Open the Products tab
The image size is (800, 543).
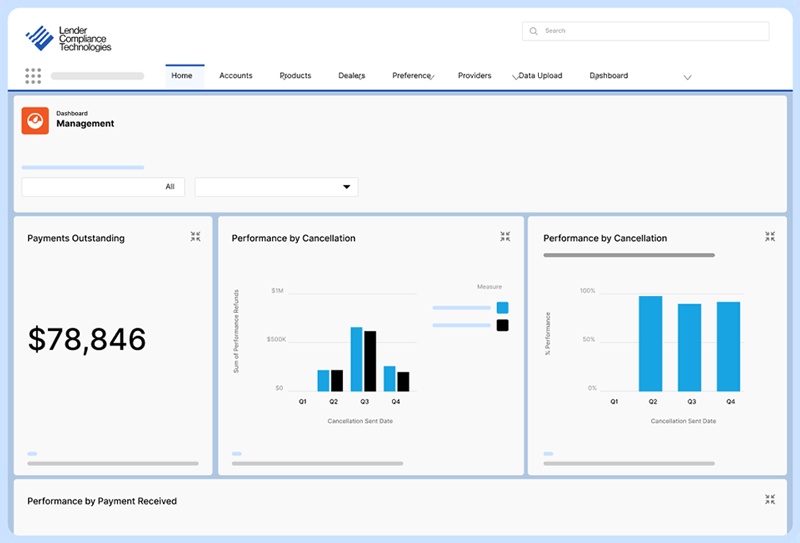click(295, 76)
